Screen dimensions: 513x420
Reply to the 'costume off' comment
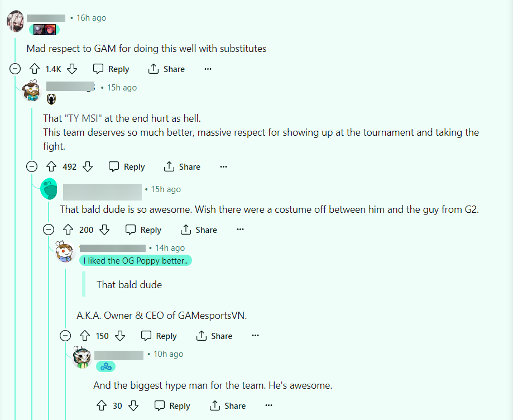point(143,230)
